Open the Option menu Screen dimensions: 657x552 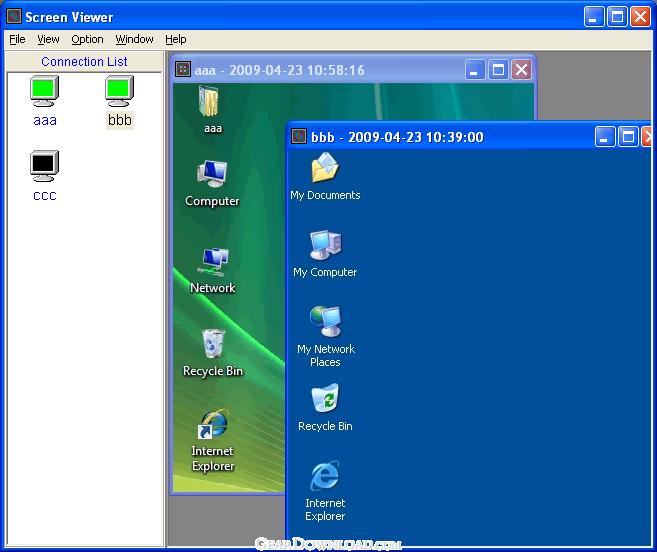87,39
